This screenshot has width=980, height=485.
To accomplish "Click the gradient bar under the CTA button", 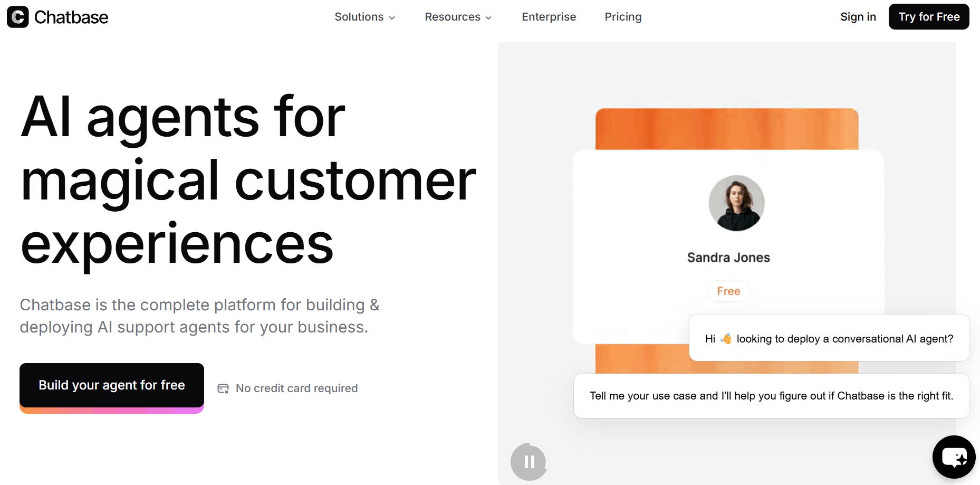I will [111, 410].
